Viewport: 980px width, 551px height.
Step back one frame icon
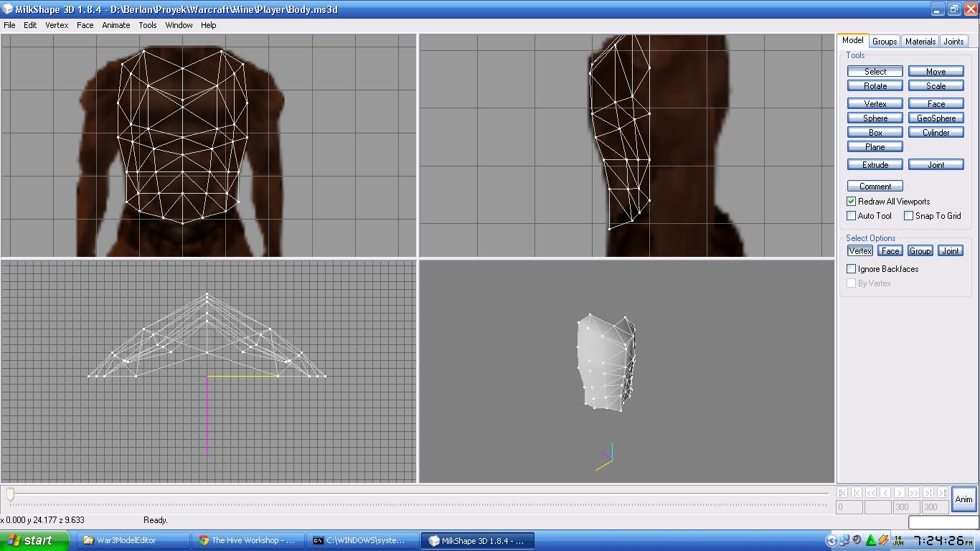pos(885,492)
